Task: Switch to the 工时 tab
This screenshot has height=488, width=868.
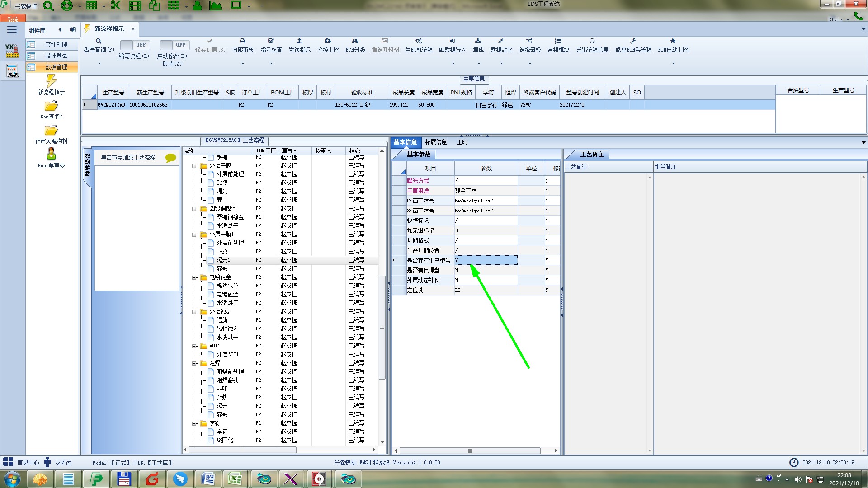Action: click(462, 142)
